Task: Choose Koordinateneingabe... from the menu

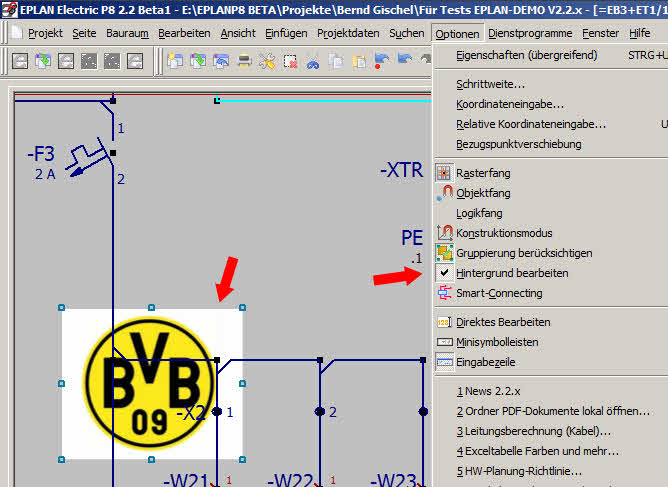Action: (510, 104)
